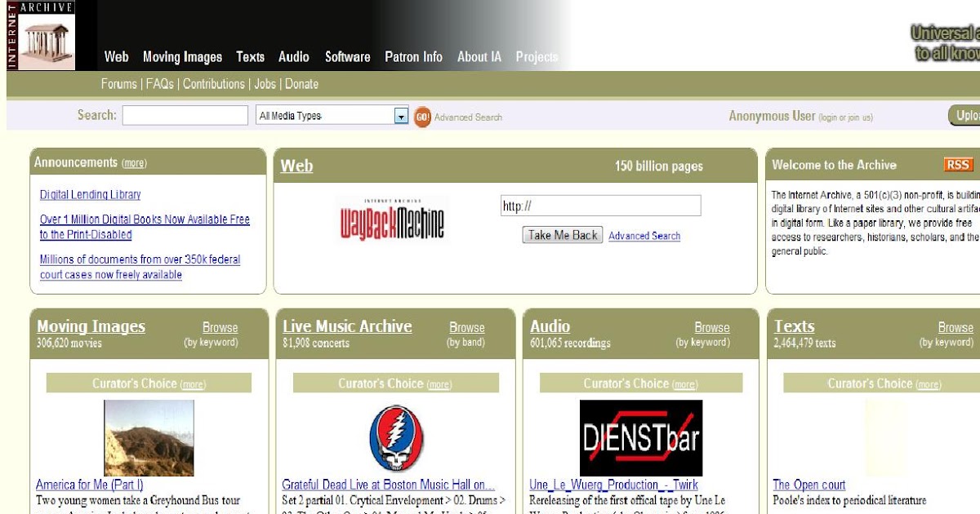The width and height of the screenshot is (980, 514).
Task: Click the DIENSTbar thumbnail image
Action: click(x=641, y=438)
